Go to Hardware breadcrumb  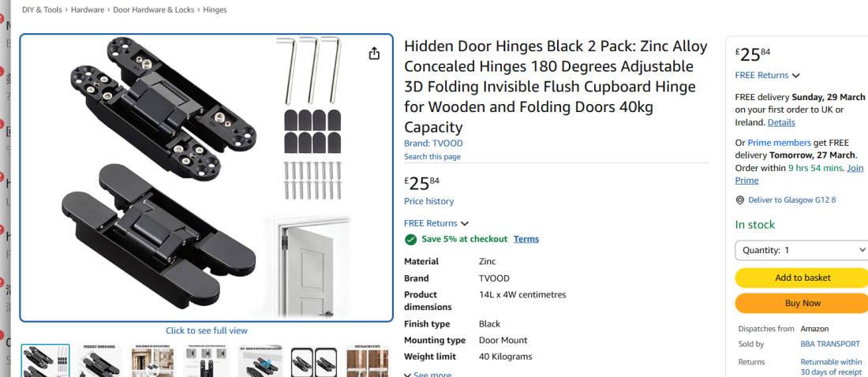(x=87, y=9)
